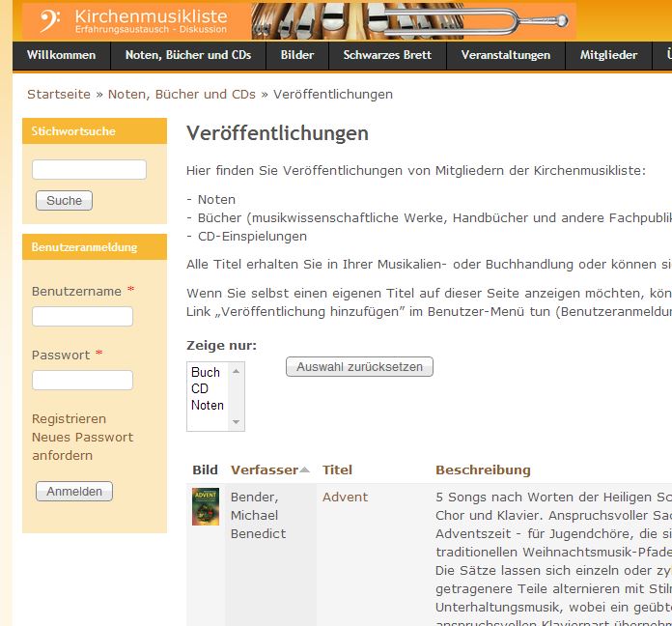Go to the Bilder menu tab
The height and width of the screenshot is (626, 672).
(297, 55)
